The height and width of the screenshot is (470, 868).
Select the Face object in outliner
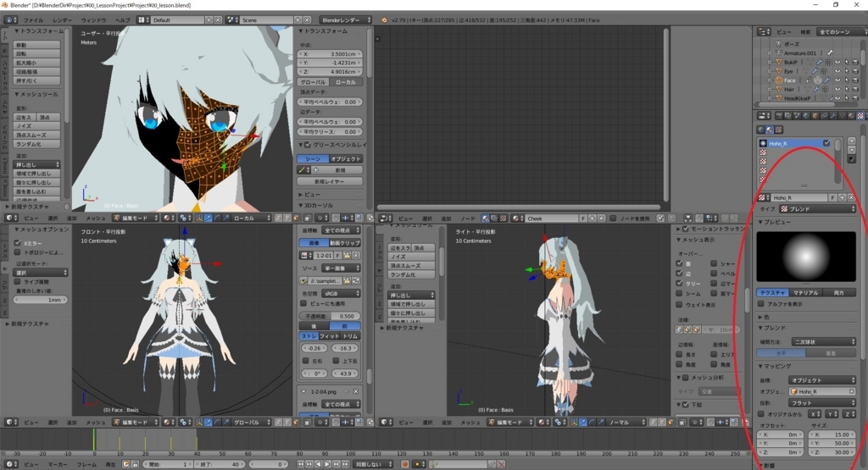(x=789, y=80)
